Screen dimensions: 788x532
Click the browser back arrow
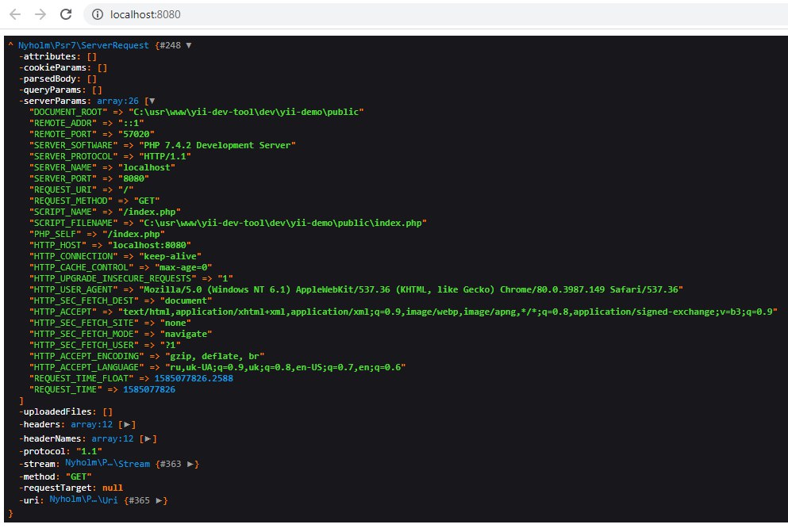pyautogui.click(x=15, y=14)
